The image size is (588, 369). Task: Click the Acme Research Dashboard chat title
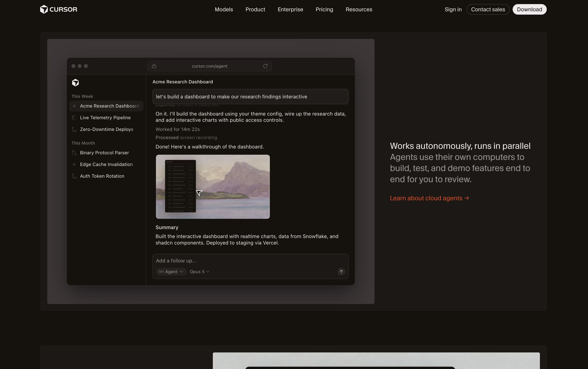click(x=182, y=82)
